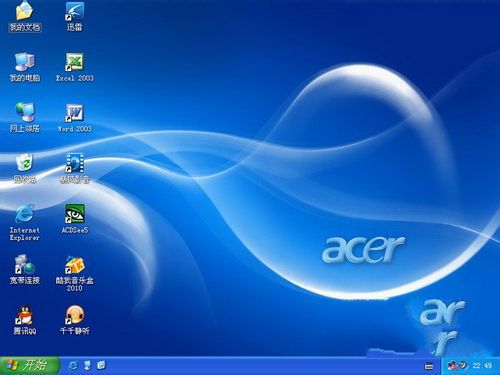Open the 酷我音乐盒 2010 shortcut
Screen dimensions: 500x375
[74, 274]
